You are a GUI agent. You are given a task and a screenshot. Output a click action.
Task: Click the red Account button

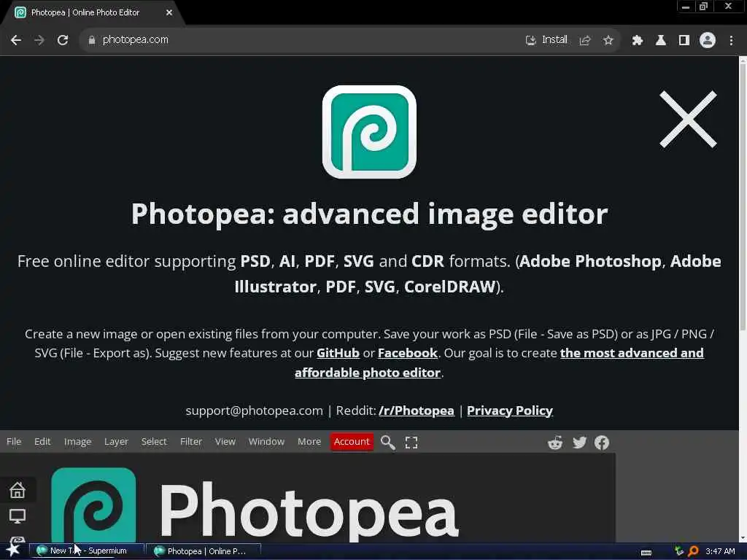point(352,441)
